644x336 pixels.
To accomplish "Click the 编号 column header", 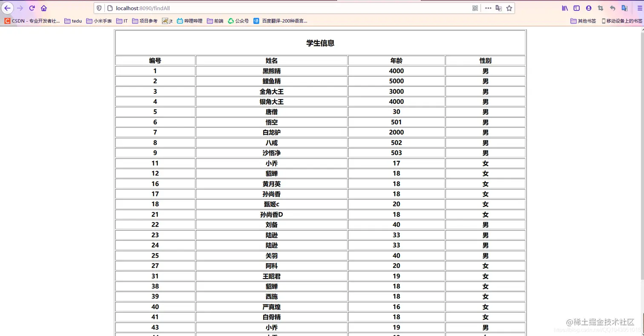I will click(x=155, y=60).
